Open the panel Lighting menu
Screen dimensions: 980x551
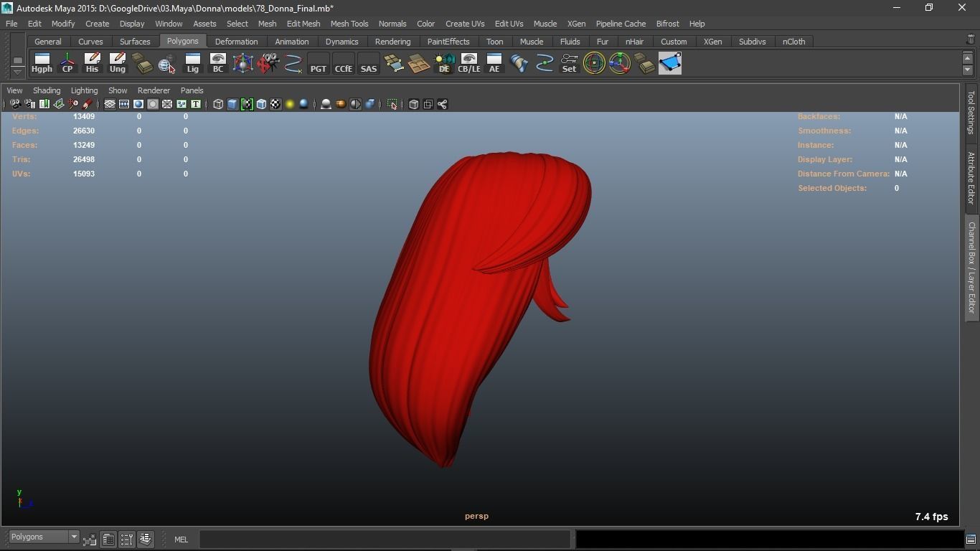coord(84,90)
